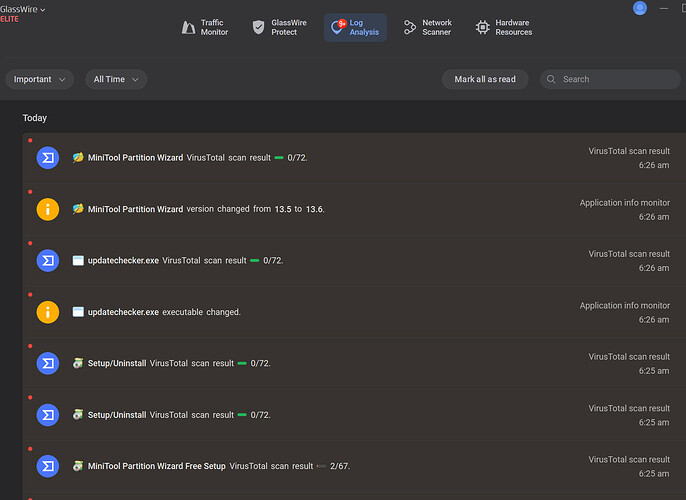Open the All Time range dropdown
Image resolution: width=686 pixels, height=500 pixels.
(116, 79)
